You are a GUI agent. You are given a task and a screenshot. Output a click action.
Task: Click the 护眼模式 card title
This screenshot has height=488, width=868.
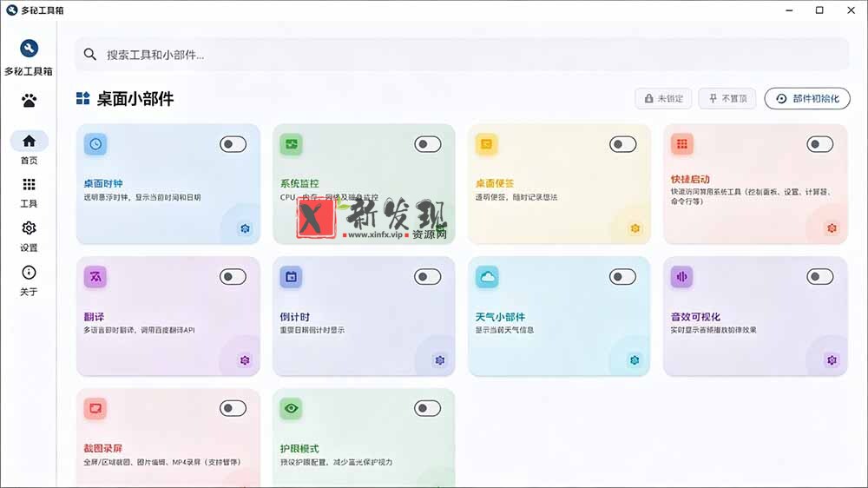coord(299,449)
